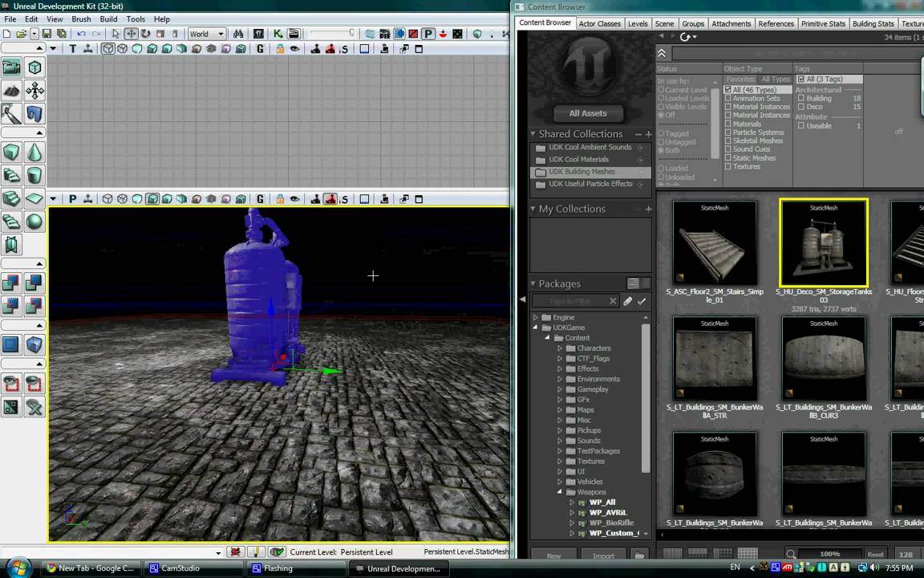Open search actors binoculars icon
The image size is (924, 578).
click(x=238, y=35)
